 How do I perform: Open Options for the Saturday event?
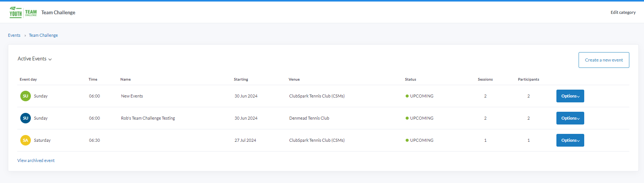point(570,140)
